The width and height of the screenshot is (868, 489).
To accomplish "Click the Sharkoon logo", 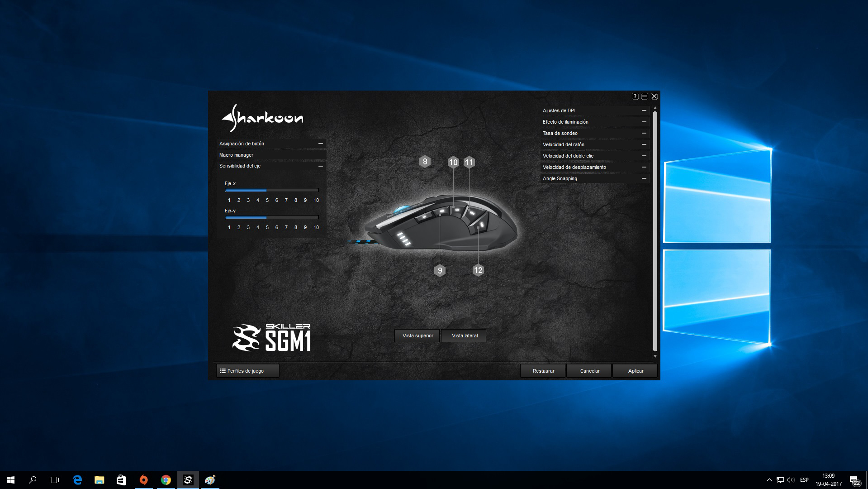I will [x=262, y=118].
